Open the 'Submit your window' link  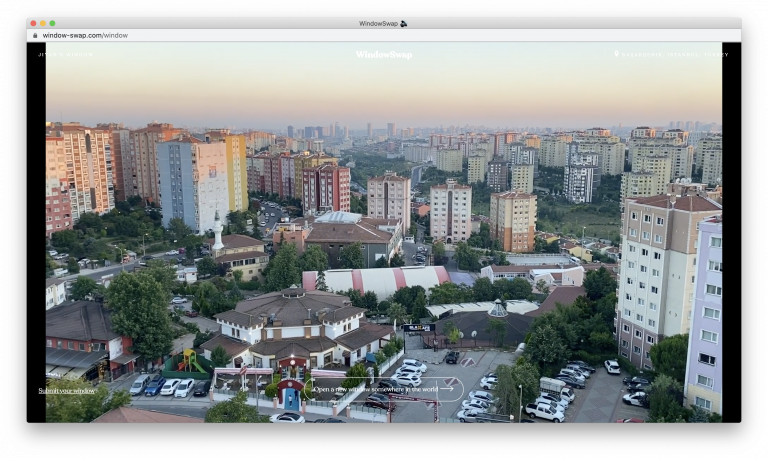point(67,390)
